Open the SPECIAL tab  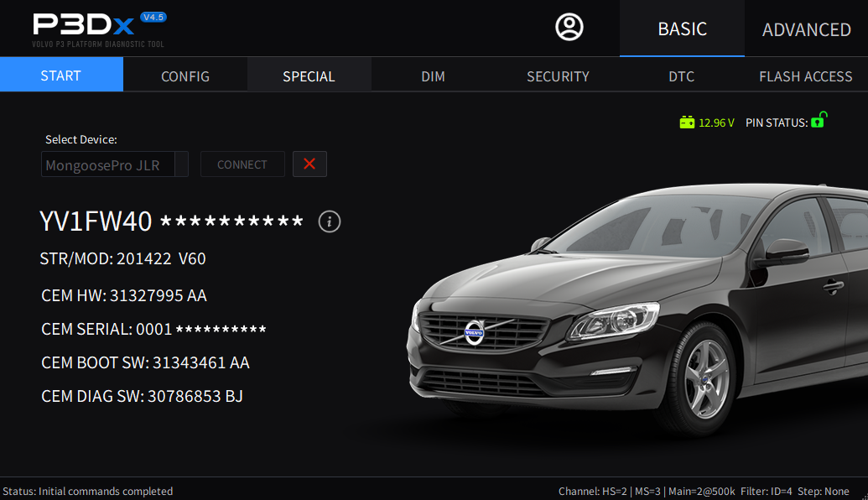[309, 76]
